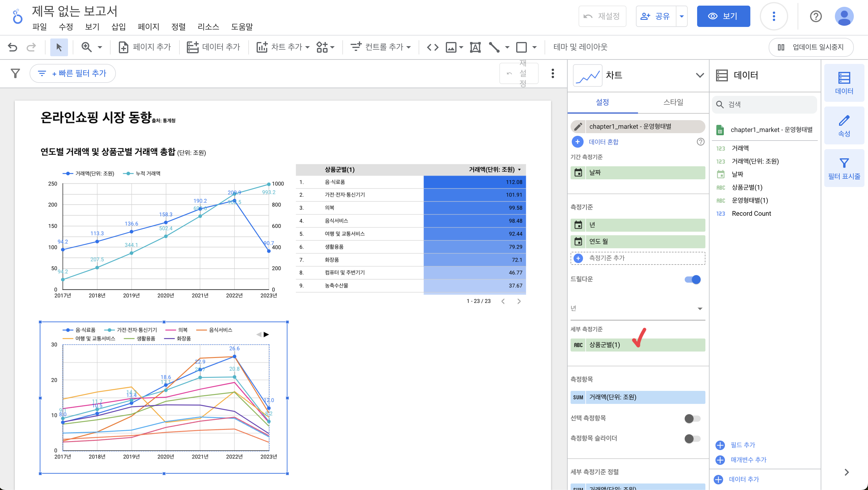Open the filter bar funnel icon
The width and height of the screenshot is (868, 490).
[15, 73]
